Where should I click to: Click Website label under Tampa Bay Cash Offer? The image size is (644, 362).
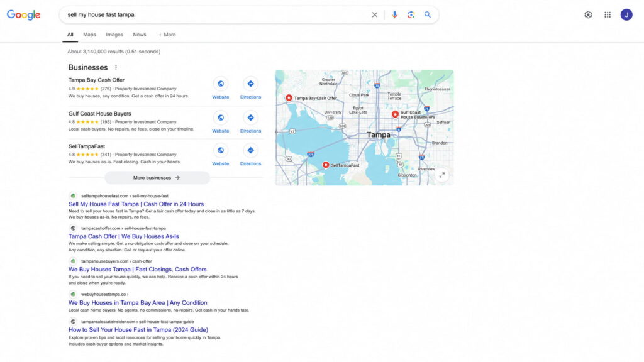pyautogui.click(x=221, y=97)
